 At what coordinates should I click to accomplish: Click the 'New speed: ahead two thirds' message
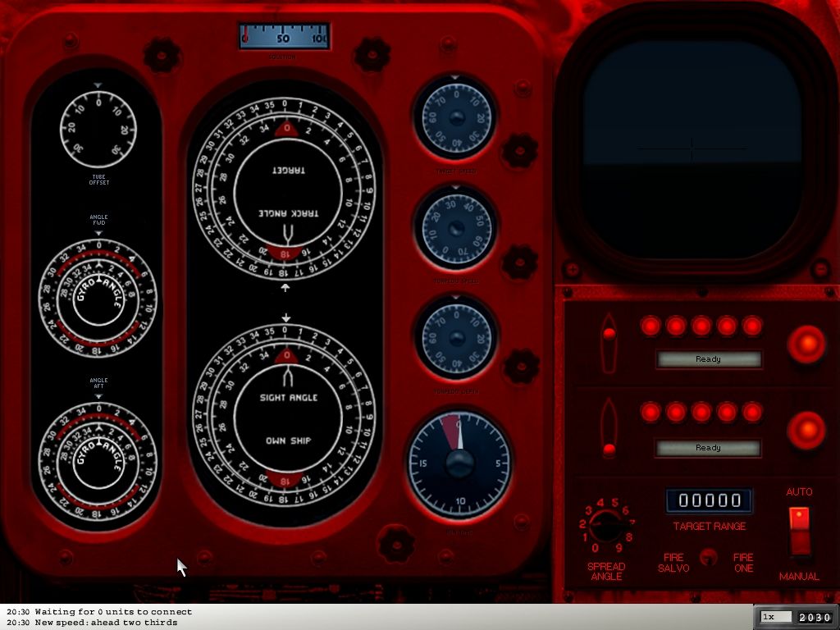[x=106, y=623]
